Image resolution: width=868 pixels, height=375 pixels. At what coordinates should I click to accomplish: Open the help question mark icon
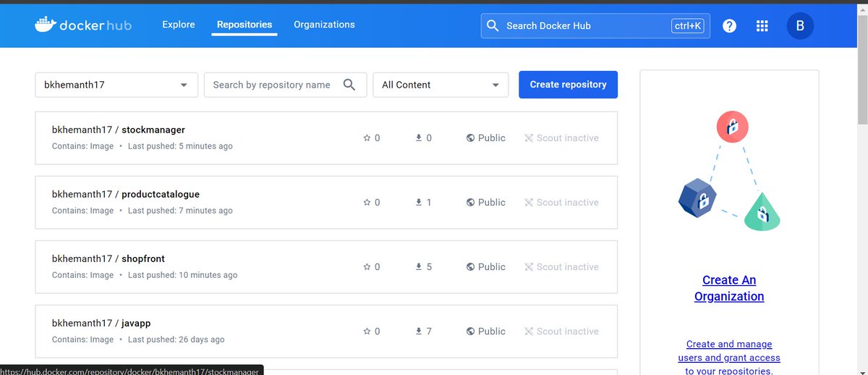coord(730,26)
